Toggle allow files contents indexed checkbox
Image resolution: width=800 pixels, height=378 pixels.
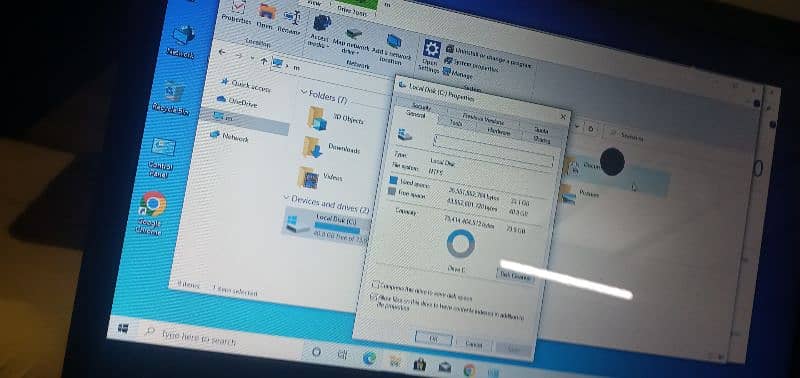(373, 296)
